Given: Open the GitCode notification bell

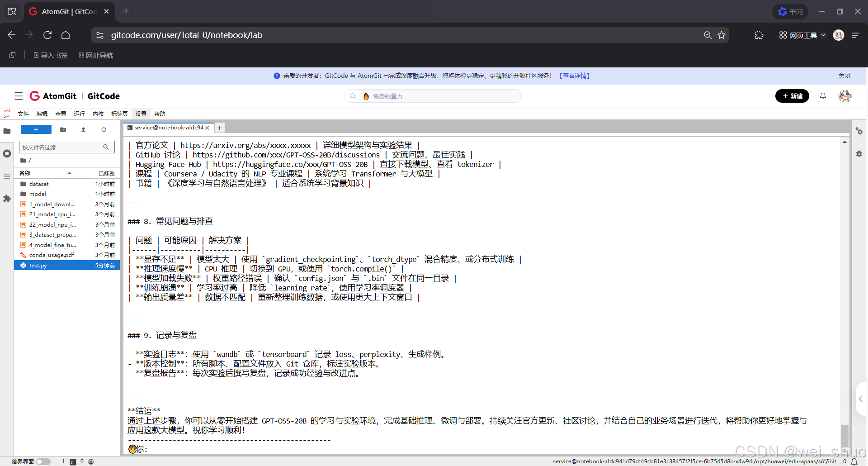Looking at the screenshot, I should tap(823, 96).
